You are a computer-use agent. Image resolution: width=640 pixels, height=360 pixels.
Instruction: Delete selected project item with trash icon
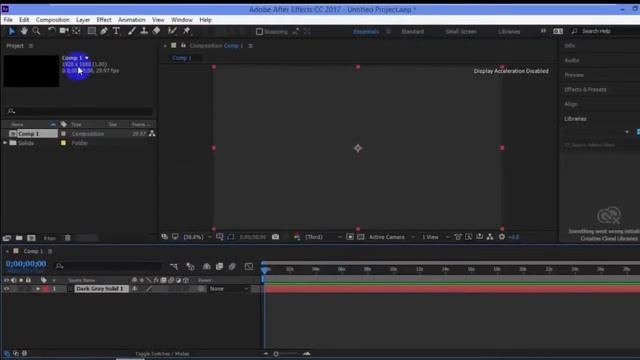[x=68, y=238]
